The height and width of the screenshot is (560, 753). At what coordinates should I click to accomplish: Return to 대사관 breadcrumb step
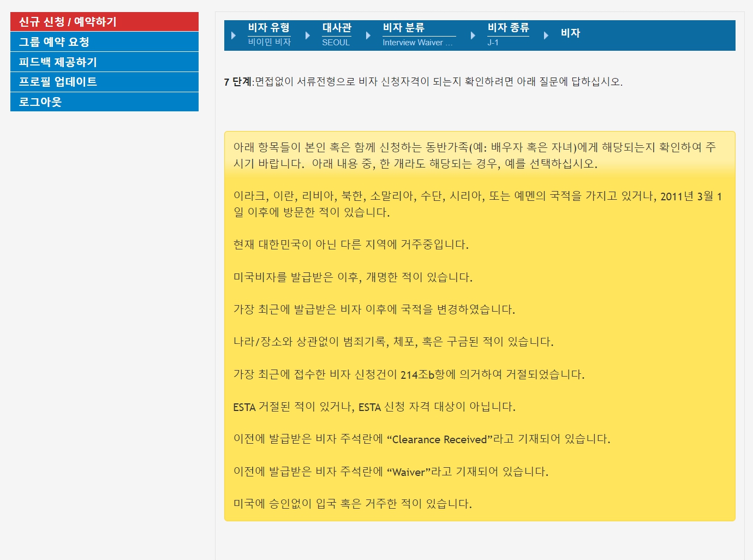[337, 28]
